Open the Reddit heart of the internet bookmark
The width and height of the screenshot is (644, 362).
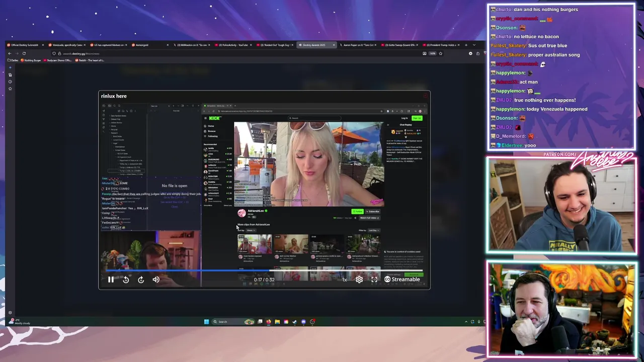[x=89, y=60]
